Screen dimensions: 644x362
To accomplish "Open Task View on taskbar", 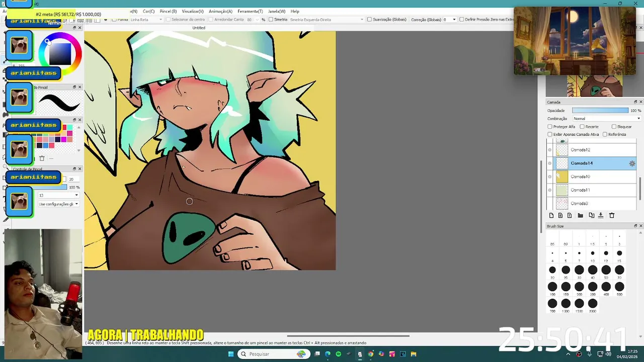I will tap(317, 354).
